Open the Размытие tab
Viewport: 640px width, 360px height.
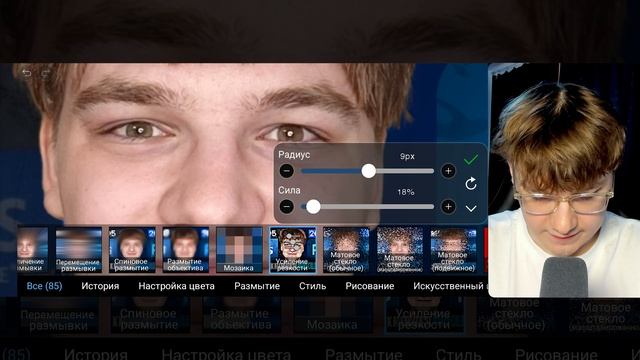(257, 286)
